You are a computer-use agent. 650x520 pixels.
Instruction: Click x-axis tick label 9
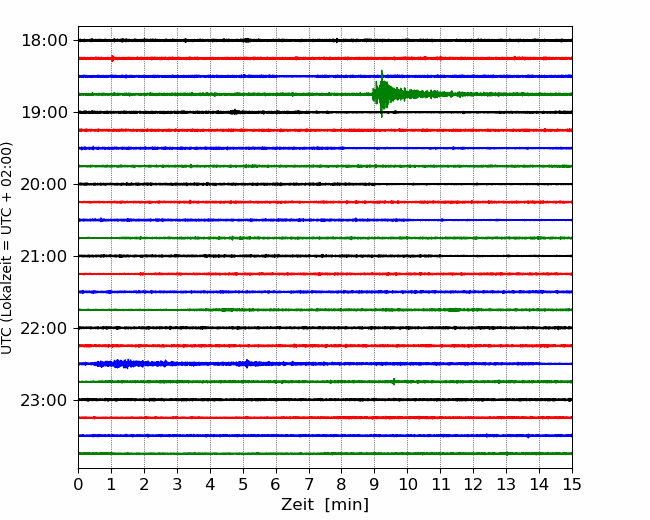click(x=375, y=484)
